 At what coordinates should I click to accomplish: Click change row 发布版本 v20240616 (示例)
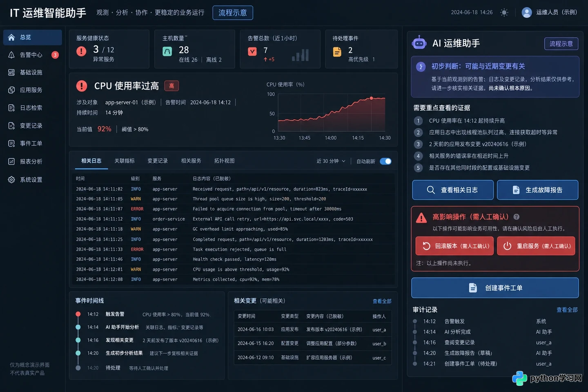coord(312,330)
